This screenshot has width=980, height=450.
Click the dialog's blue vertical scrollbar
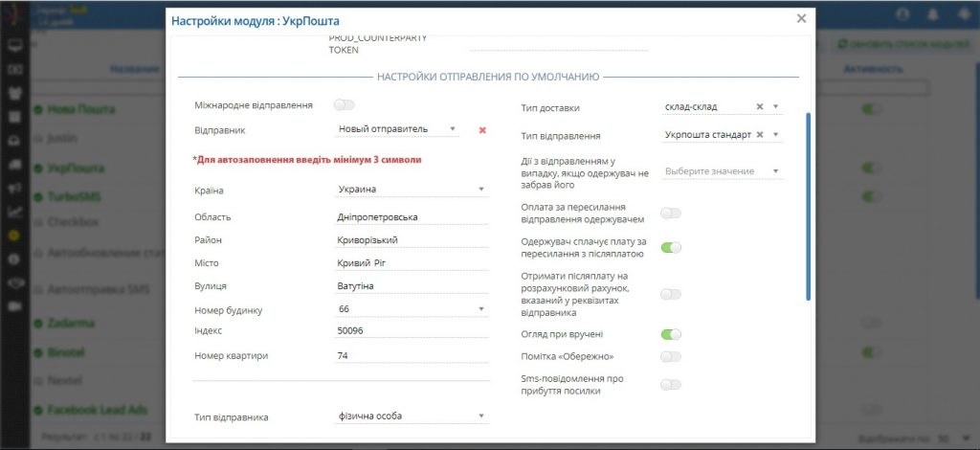(808, 206)
